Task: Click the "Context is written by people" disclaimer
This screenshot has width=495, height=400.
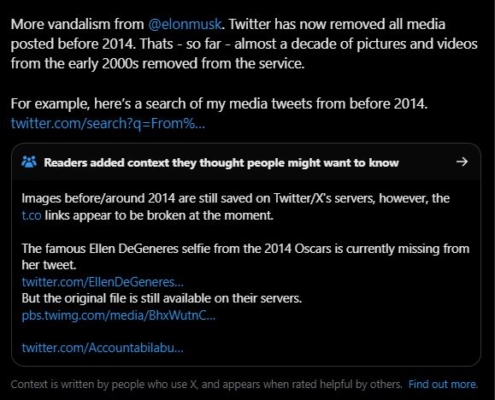Action: tap(206, 384)
